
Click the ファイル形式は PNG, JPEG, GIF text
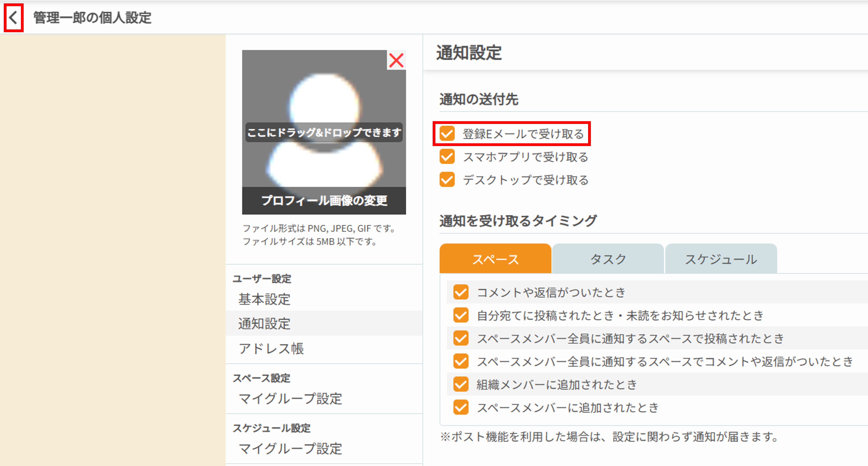(319, 228)
